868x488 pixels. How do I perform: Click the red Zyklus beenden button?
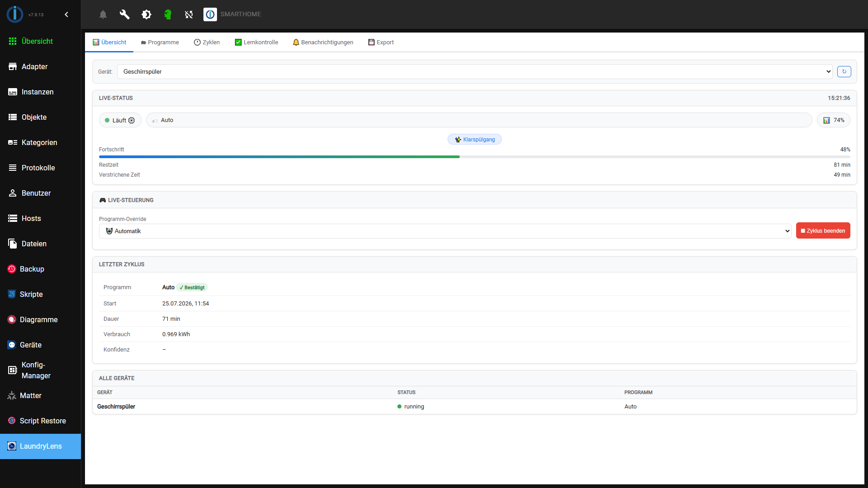[823, 230]
